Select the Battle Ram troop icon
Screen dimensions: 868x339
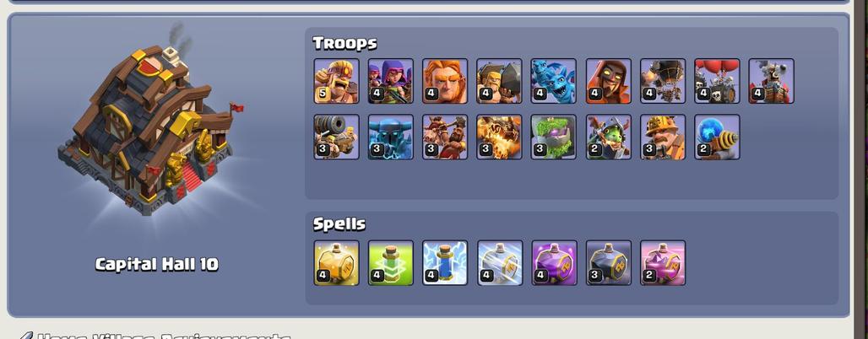(x=499, y=81)
